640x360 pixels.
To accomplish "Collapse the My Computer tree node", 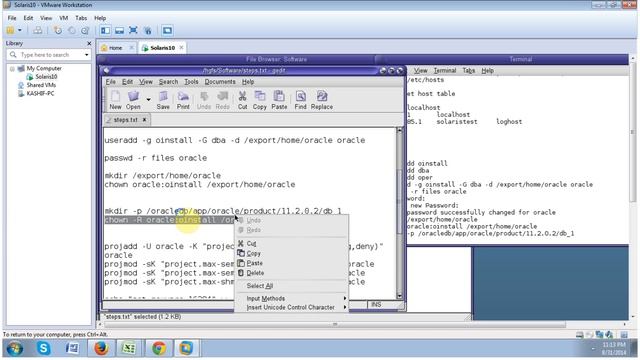I will point(12,69).
